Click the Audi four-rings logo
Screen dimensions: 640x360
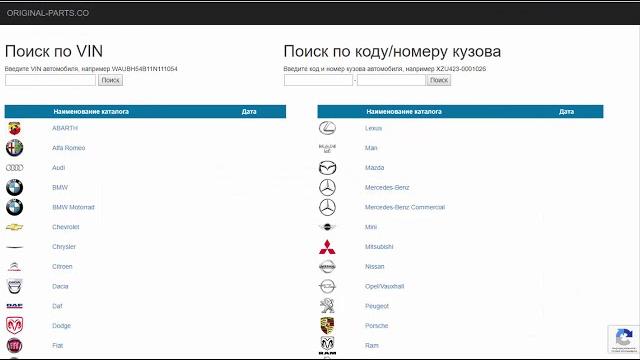(14, 168)
